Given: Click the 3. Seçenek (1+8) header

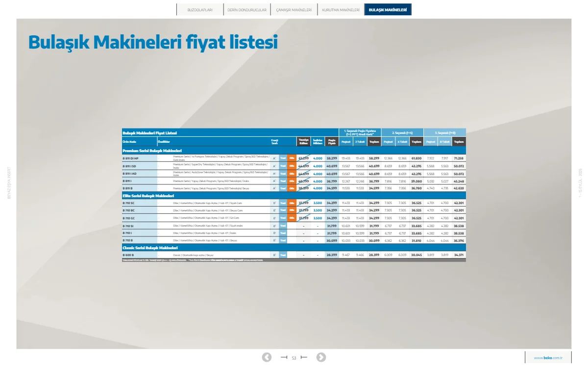Looking at the screenshot, I should coord(445,132).
